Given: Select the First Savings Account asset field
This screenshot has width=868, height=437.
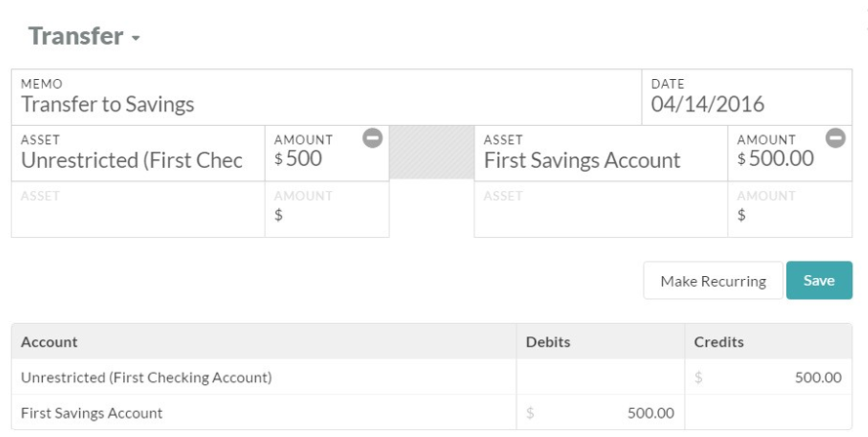Looking at the screenshot, I should (x=600, y=153).
